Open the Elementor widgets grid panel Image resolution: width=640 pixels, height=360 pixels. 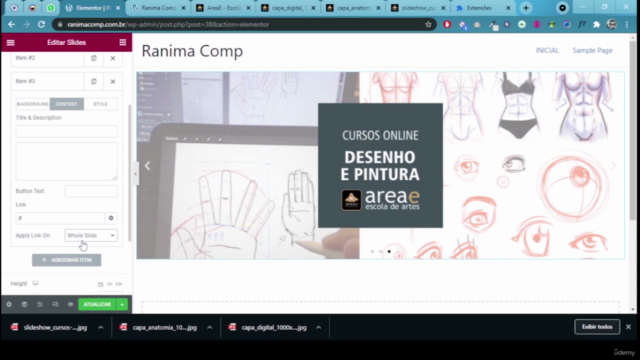tap(122, 42)
